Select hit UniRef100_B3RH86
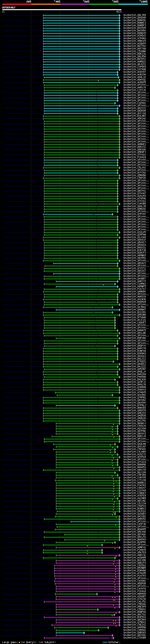Screen dimensions: 150x644 pyautogui.click(x=135, y=571)
